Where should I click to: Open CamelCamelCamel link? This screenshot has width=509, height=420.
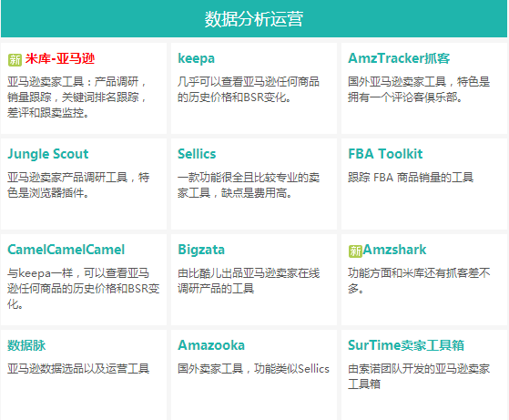point(66,250)
